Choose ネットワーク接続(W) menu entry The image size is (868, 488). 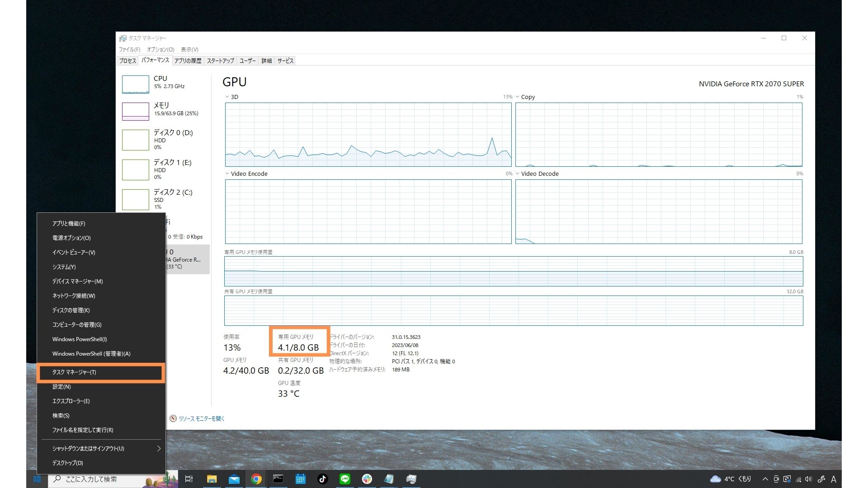click(x=101, y=296)
